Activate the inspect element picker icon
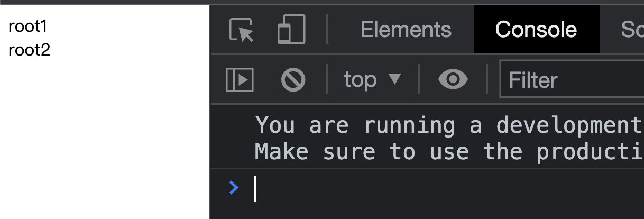 (242, 30)
